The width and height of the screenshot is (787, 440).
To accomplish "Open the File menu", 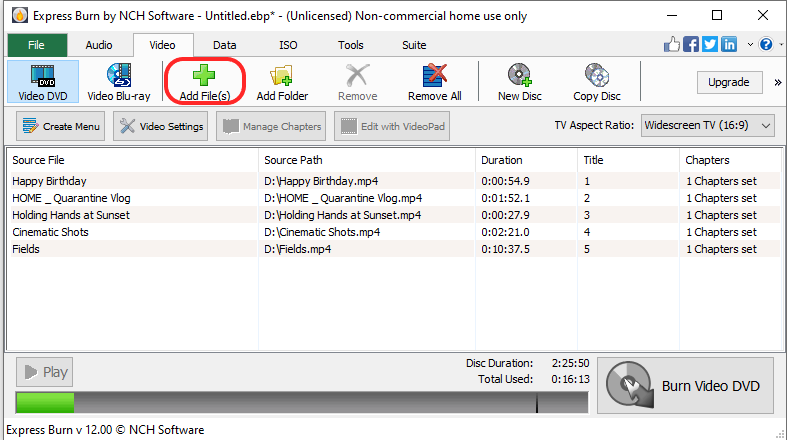I will pyautogui.click(x=36, y=45).
